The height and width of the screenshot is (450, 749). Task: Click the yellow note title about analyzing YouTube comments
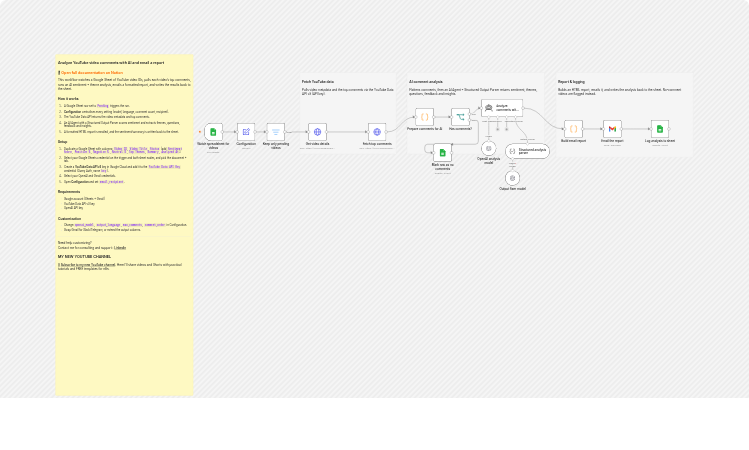(111, 63)
